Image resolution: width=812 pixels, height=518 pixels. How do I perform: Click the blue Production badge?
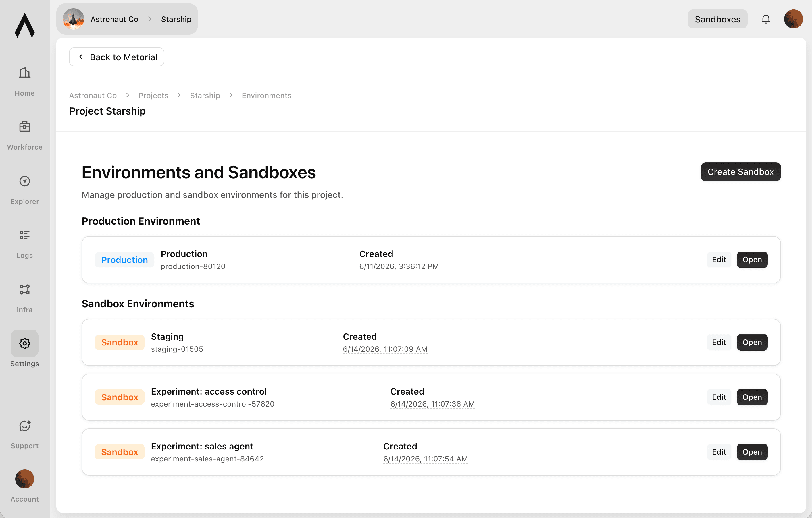click(124, 260)
